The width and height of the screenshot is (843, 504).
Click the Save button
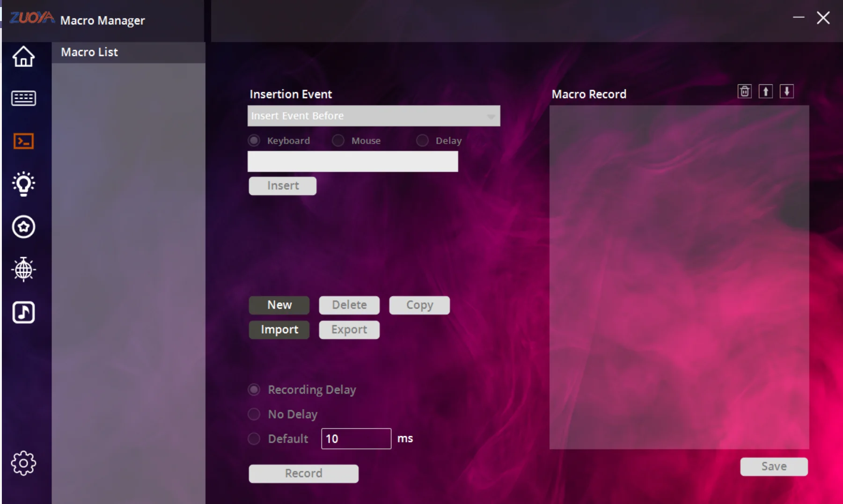tap(774, 467)
